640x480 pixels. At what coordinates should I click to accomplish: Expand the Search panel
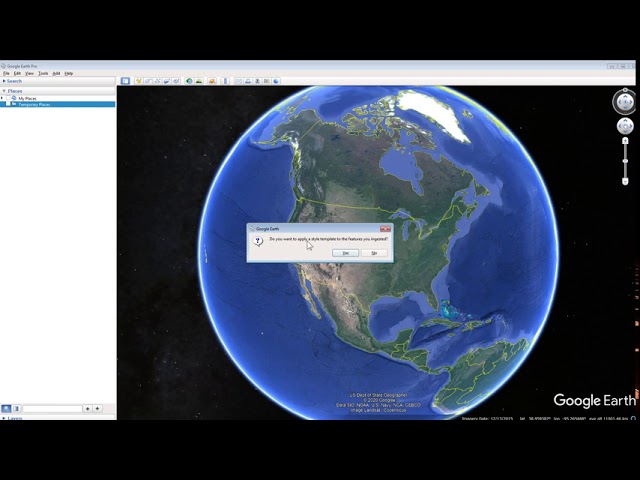coord(4,81)
